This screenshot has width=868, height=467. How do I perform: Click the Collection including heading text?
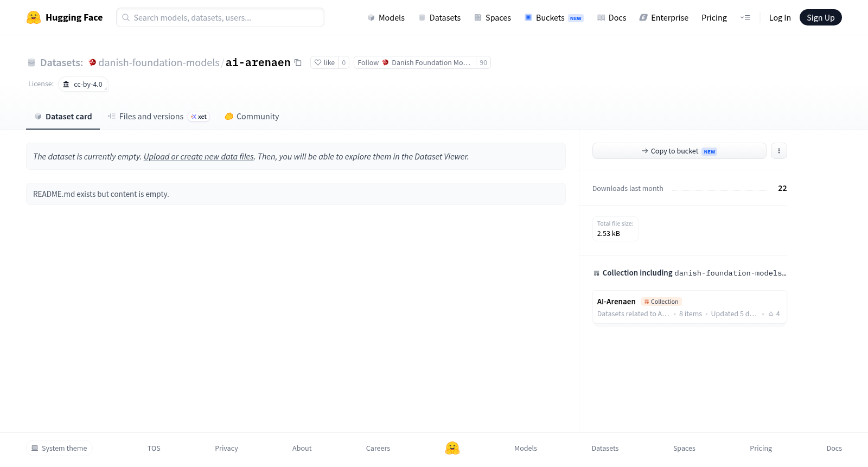[x=637, y=273]
